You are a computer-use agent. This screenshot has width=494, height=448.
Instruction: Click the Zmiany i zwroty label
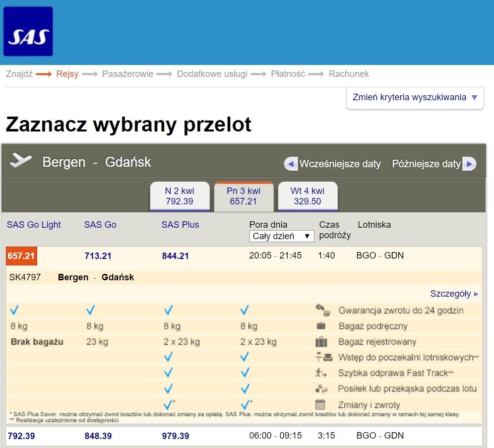pyautogui.click(x=369, y=405)
